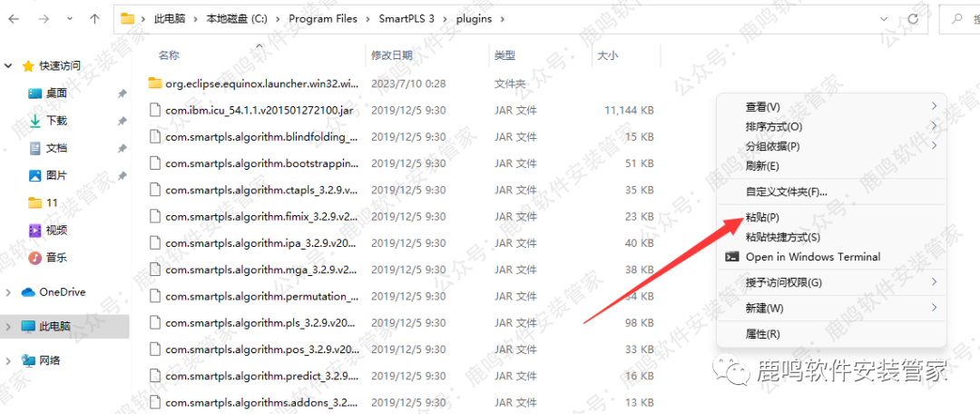The height and width of the screenshot is (414, 980).
Task: Click the up-arrow navigation button
Action: click(94, 18)
